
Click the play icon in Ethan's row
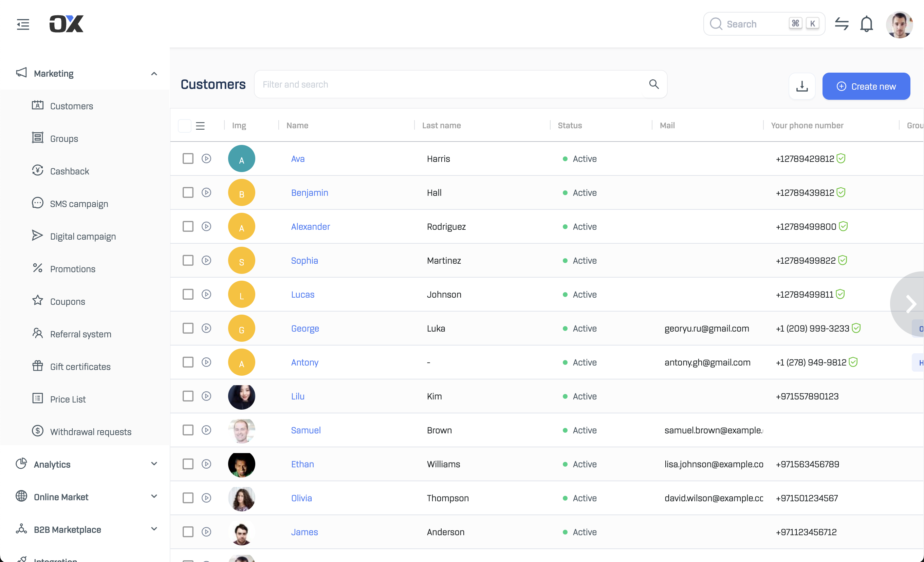206,464
